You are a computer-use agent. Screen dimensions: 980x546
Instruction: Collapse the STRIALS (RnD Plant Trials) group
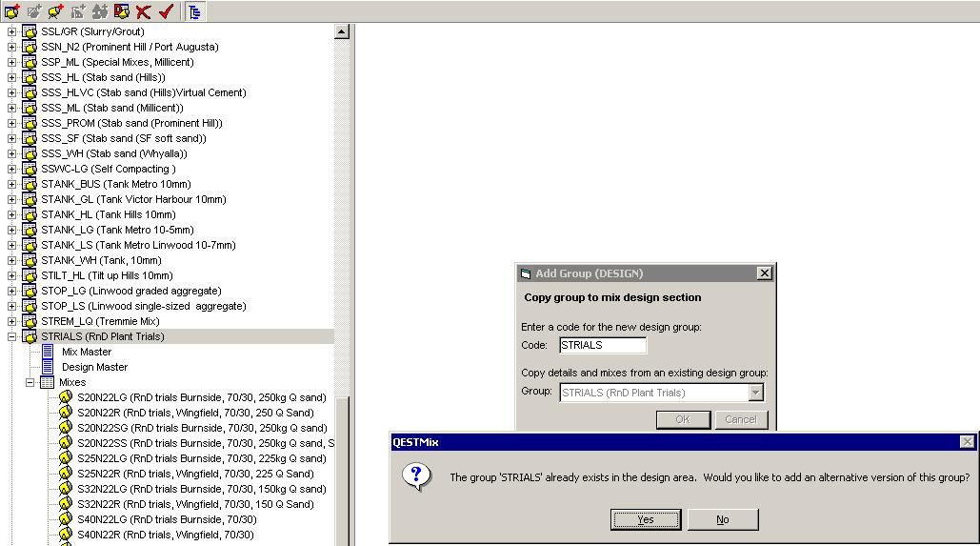pos(12,336)
